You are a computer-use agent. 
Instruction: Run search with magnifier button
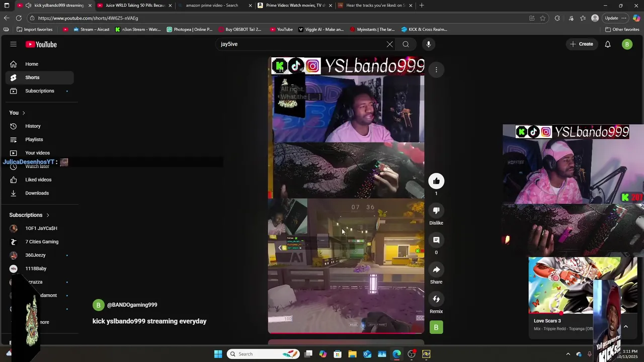pos(406,44)
